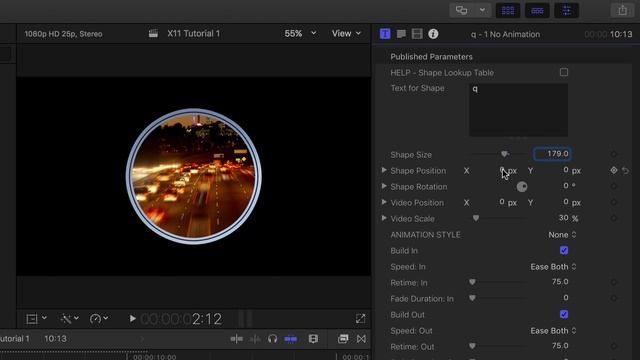Show the Effects browser icon
Viewport: 640px width, 360px height.
tap(343, 339)
